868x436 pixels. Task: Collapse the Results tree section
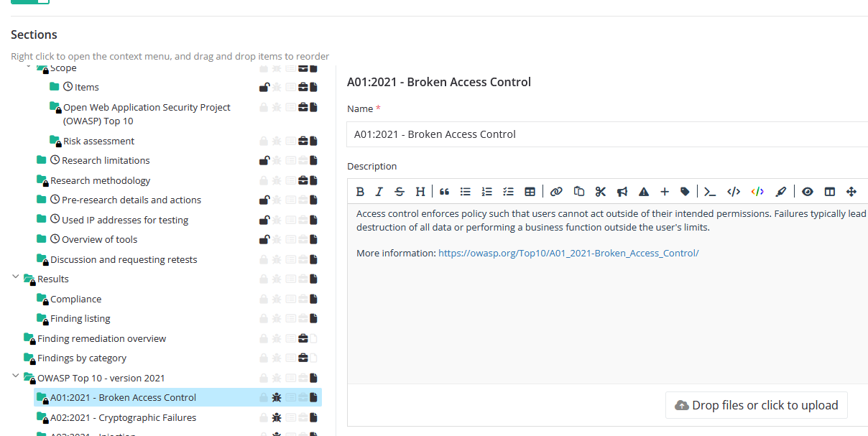[x=16, y=278]
